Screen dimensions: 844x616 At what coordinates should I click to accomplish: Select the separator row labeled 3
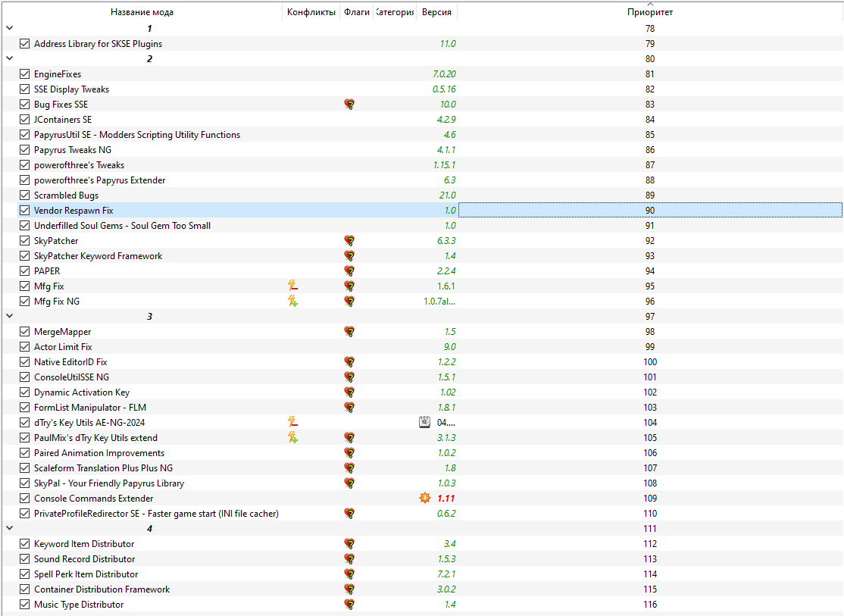422,316
